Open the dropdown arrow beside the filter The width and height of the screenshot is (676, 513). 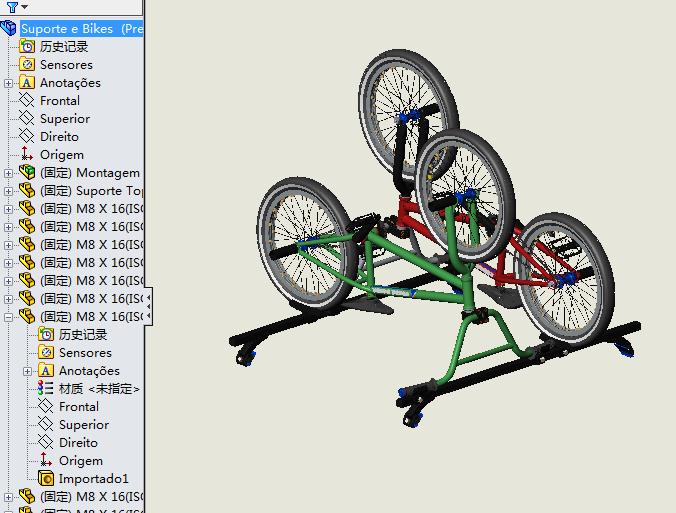(23, 8)
